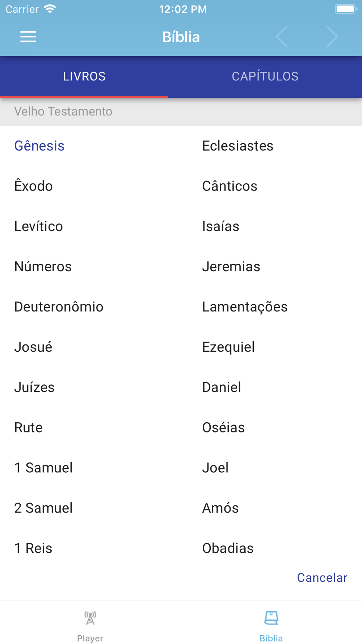This screenshot has width=362, height=644.
Task: Tap the Cancelar button
Action: pyautogui.click(x=322, y=578)
